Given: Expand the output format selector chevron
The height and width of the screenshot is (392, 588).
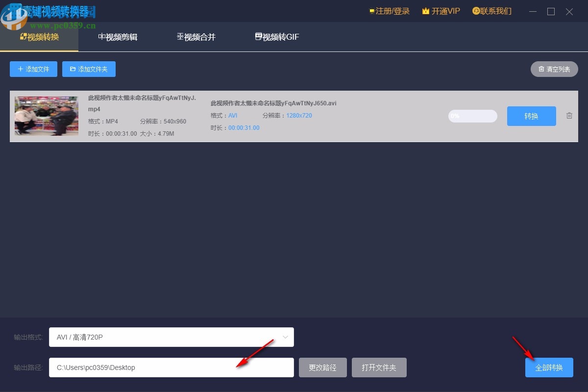Looking at the screenshot, I should (x=285, y=337).
